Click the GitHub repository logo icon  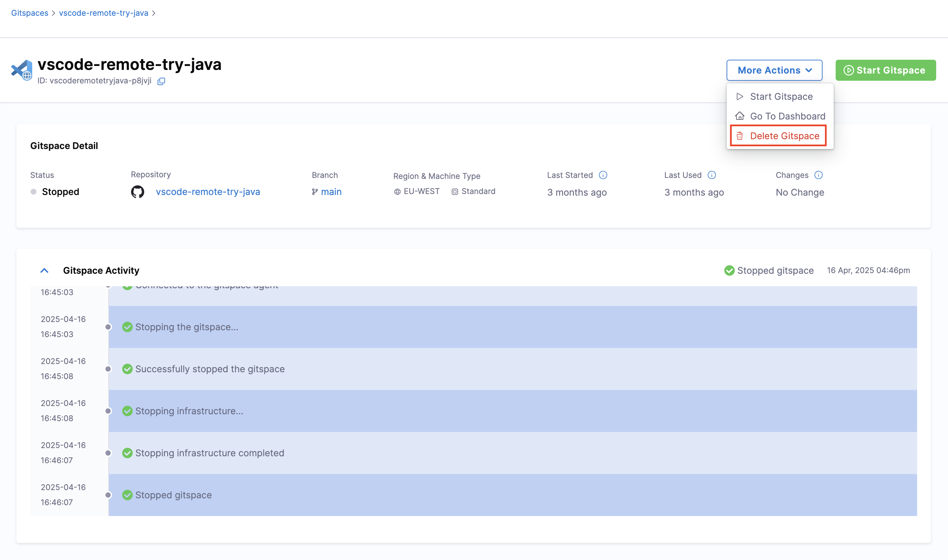(x=137, y=192)
